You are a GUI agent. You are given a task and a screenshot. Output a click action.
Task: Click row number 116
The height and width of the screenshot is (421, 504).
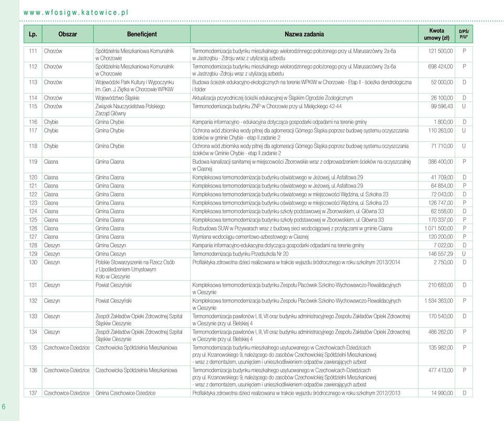tap(33, 122)
